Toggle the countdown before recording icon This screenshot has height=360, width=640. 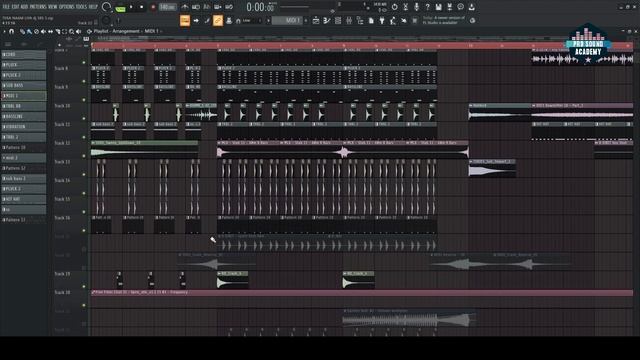click(207, 7)
